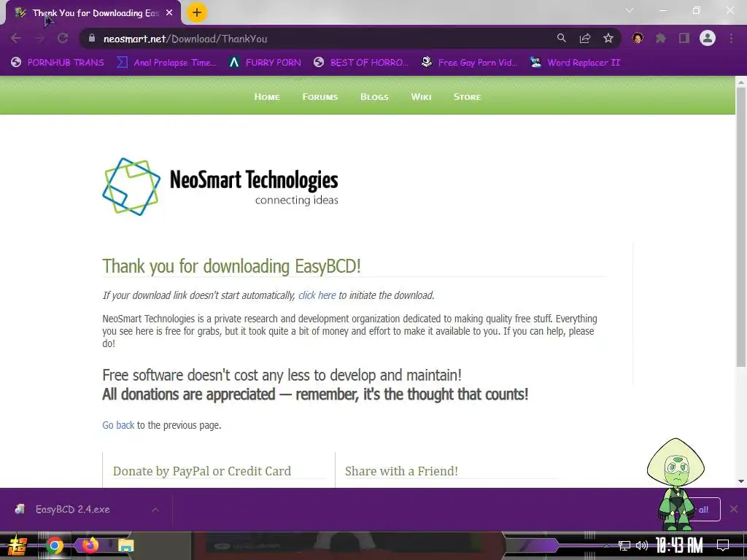Screen dimensions: 747x560
Task: Click the 10:43 AM taskbar clock
Action: 679,545
